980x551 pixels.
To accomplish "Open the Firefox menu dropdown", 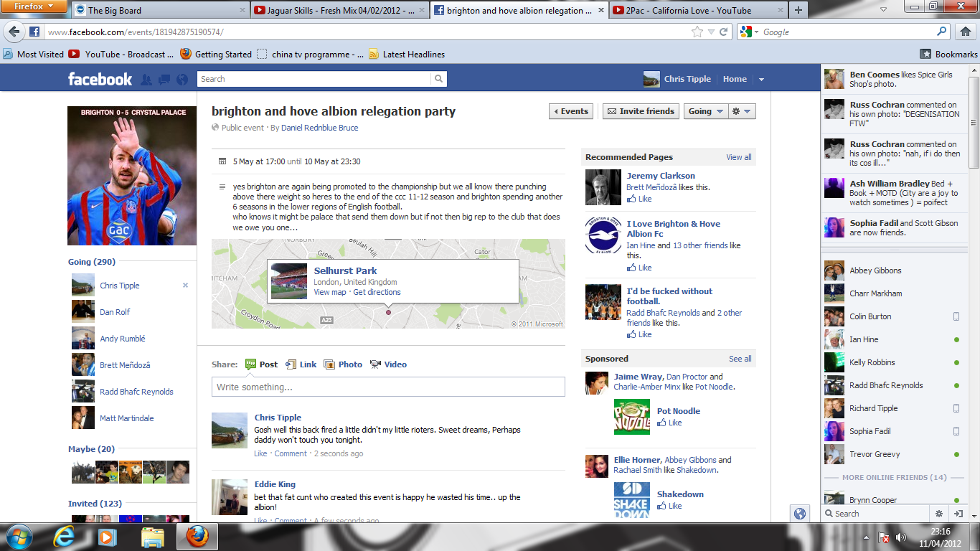I will 35,6.
